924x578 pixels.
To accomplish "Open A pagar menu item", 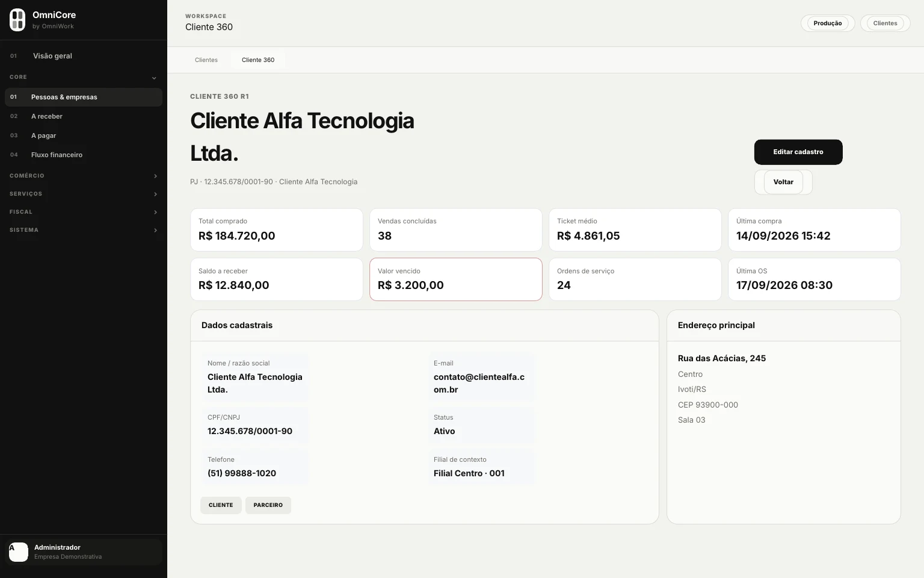I will [x=83, y=135].
